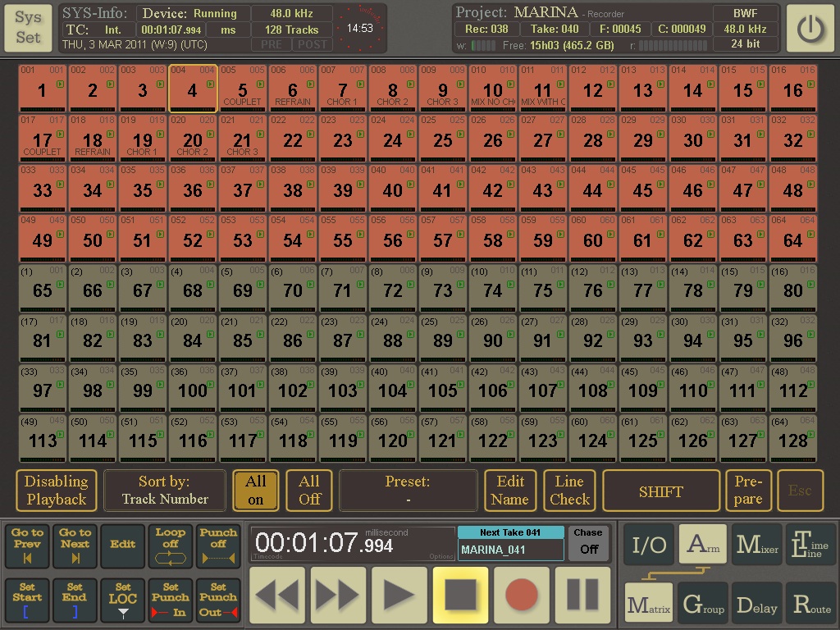840x630 pixels.
Task: Toggle arm on track 10 MIX NO CH
Action: pyautogui.click(x=493, y=89)
